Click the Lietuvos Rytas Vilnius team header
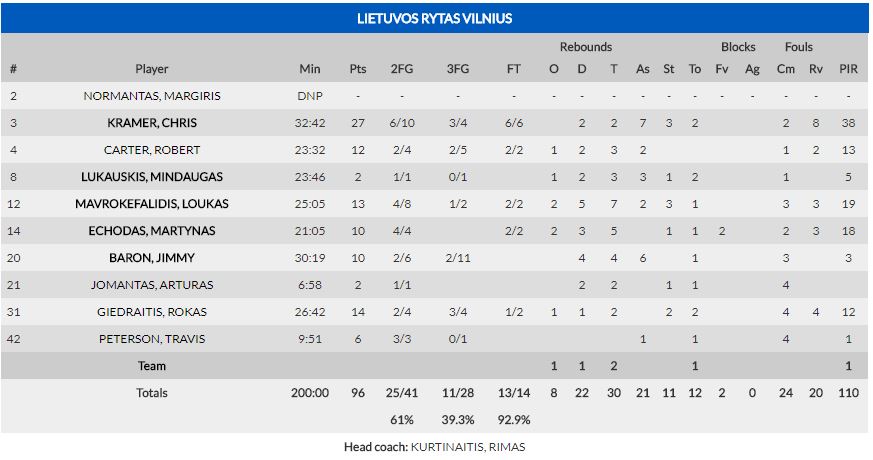873x460 pixels. pyautogui.click(x=435, y=18)
